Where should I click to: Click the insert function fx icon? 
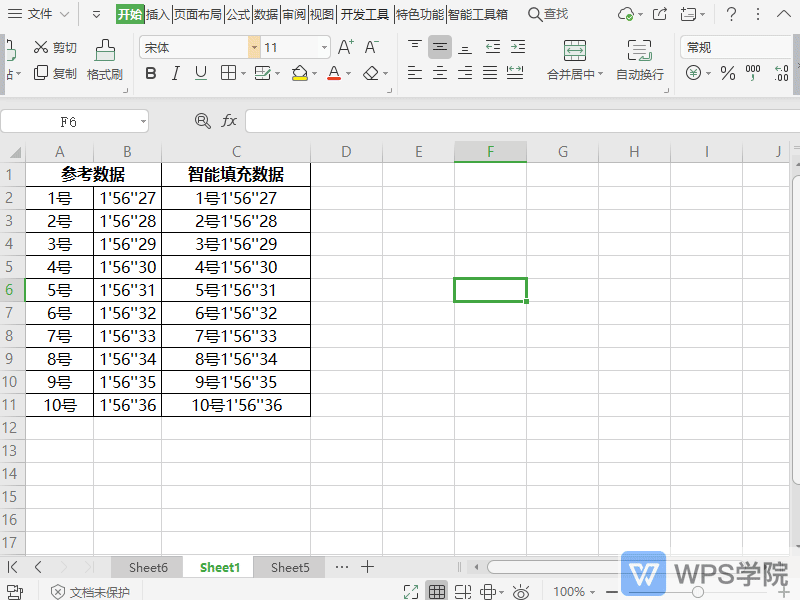[x=229, y=121]
